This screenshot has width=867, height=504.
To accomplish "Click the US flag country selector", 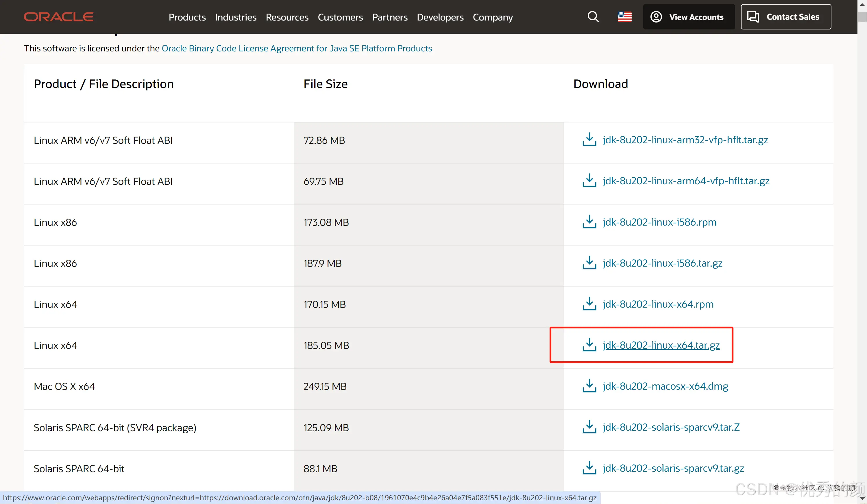I will tap(624, 17).
